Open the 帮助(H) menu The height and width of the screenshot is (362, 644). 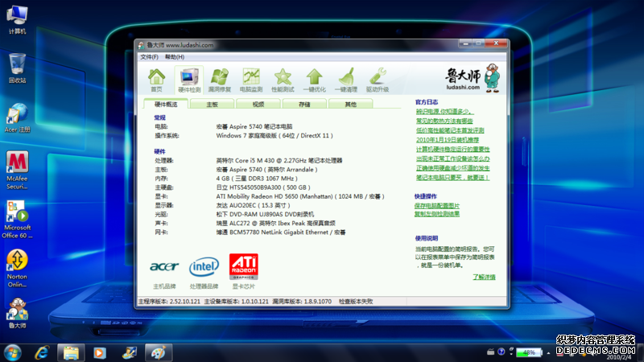click(174, 57)
